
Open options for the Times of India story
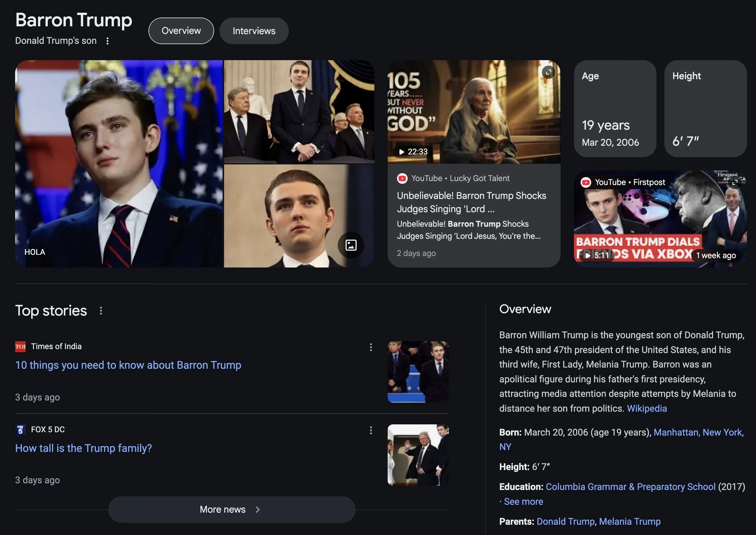coord(371,347)
